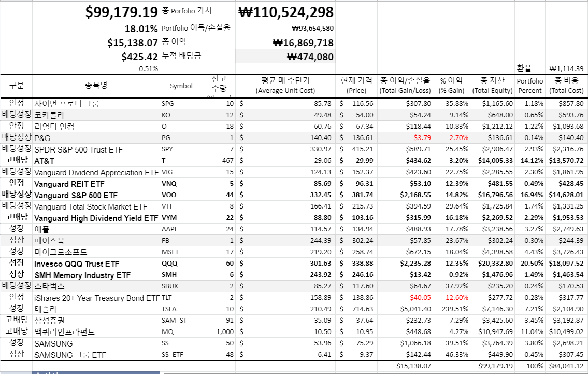
Task: Click the bottom total equity $99,179.19 cell
Action: 492,366
